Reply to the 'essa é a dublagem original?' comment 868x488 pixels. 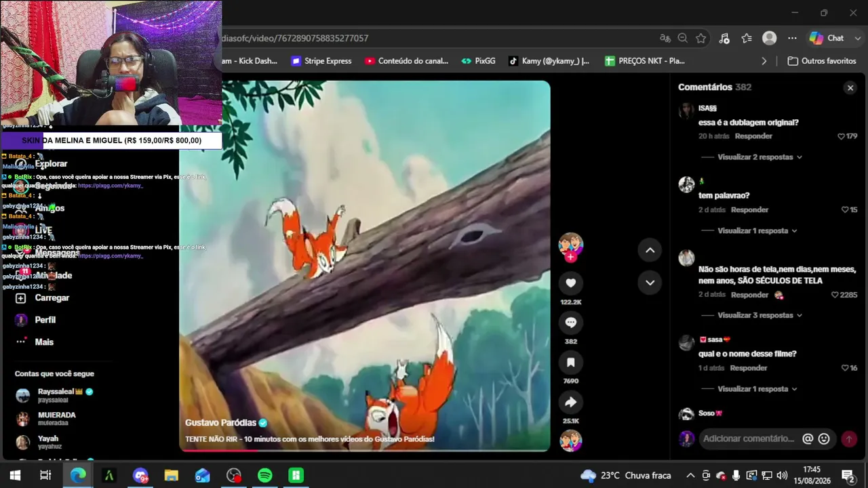[x=753, y=136]
